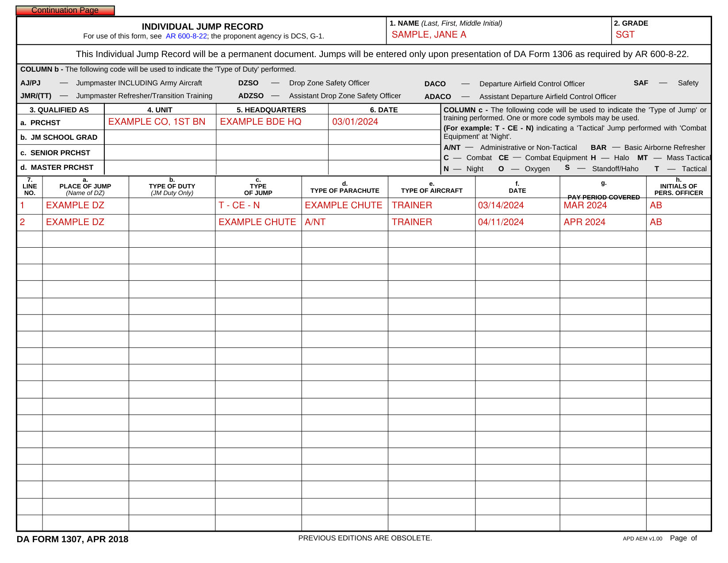Click the empty Unit field for JM SCHOOL GRAD
Screen dimensions: 728x563
pyautogui.click(x=160, y=137)
